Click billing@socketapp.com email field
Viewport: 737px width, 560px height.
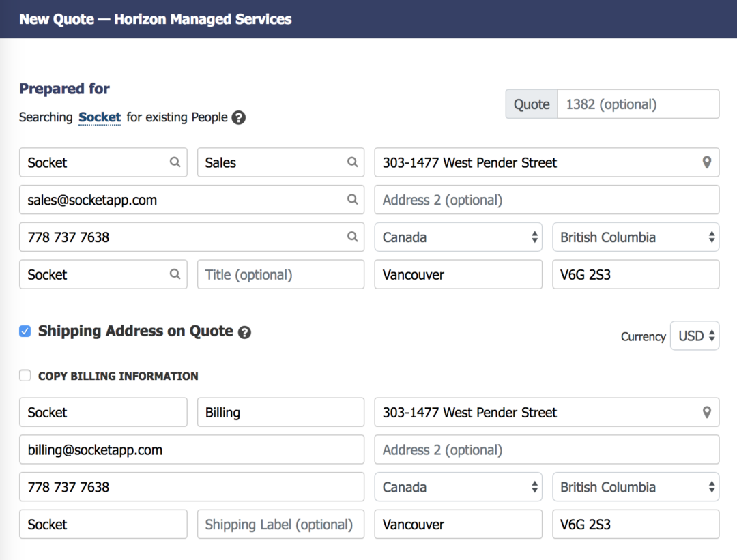coord(192,450)
